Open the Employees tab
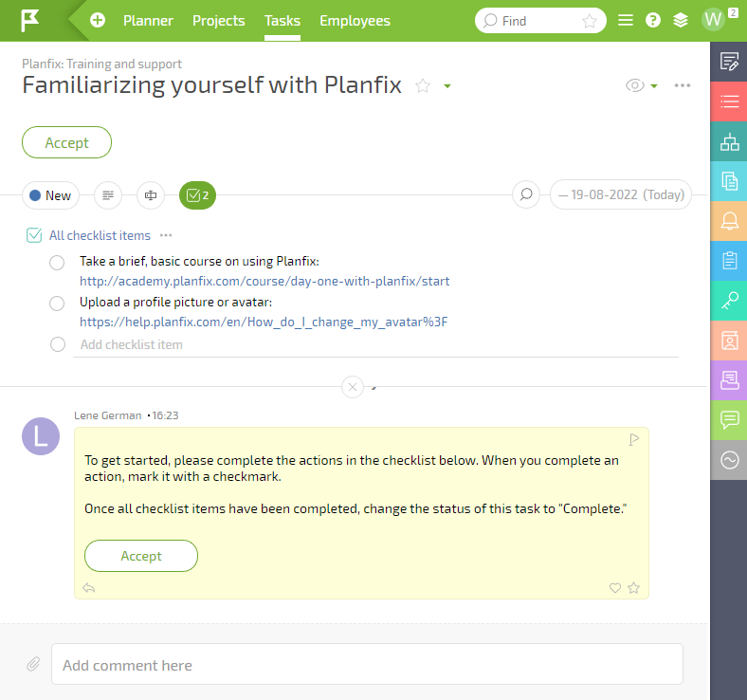Viewport: 747px width, 700px height. (x=355, y=21)
